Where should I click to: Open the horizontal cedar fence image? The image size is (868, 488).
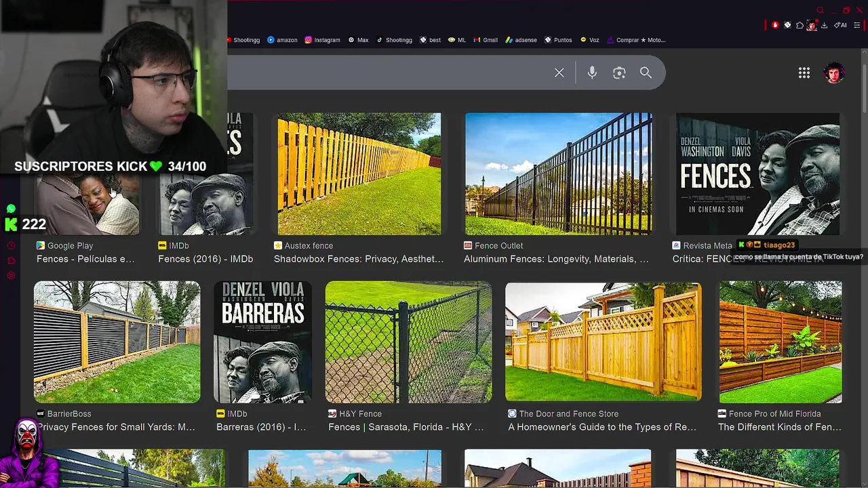[781, 342]
